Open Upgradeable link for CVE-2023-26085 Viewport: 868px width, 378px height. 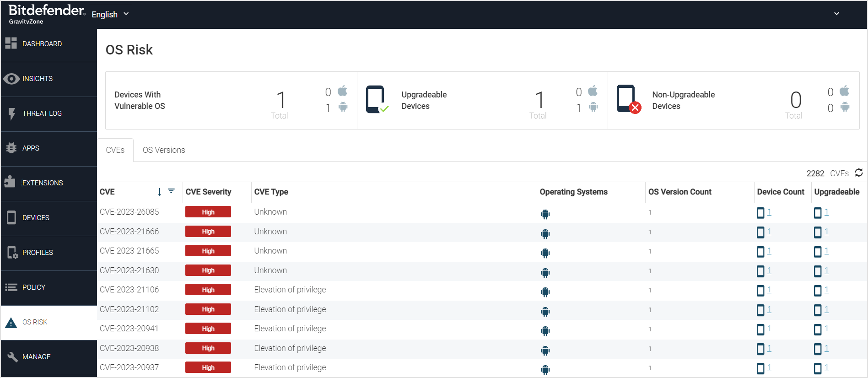pos(827,212)
